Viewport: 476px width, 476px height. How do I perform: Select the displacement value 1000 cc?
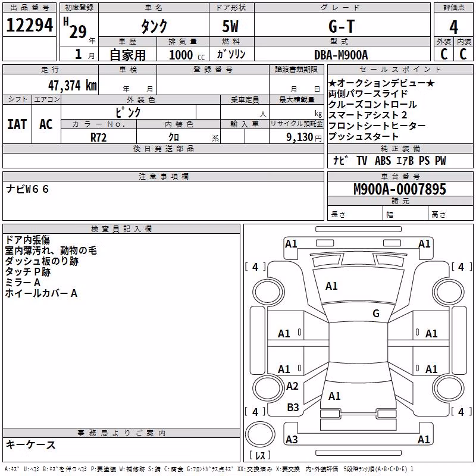[187, 55]
